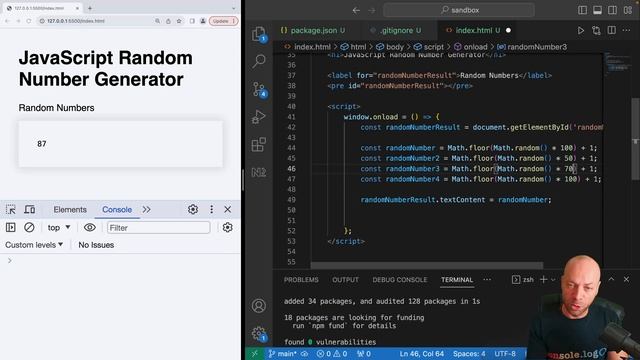Open the Search view in activity bar
The width and height of the screenshot is (640, 360).
coord(259,61)
